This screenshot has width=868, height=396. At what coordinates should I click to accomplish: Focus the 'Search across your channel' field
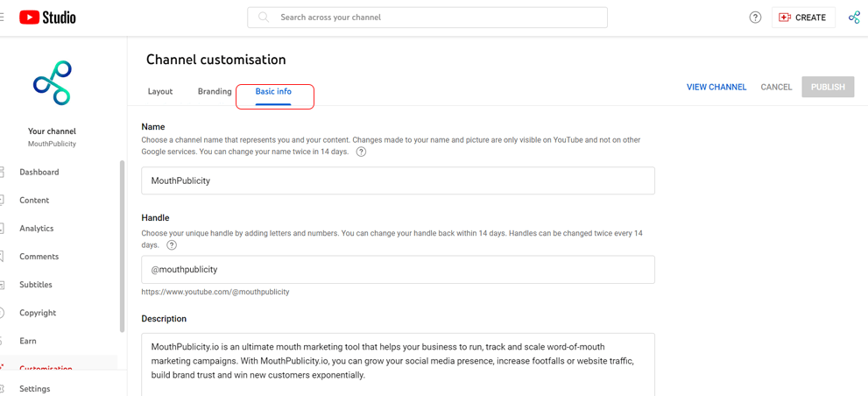point(427,18)
